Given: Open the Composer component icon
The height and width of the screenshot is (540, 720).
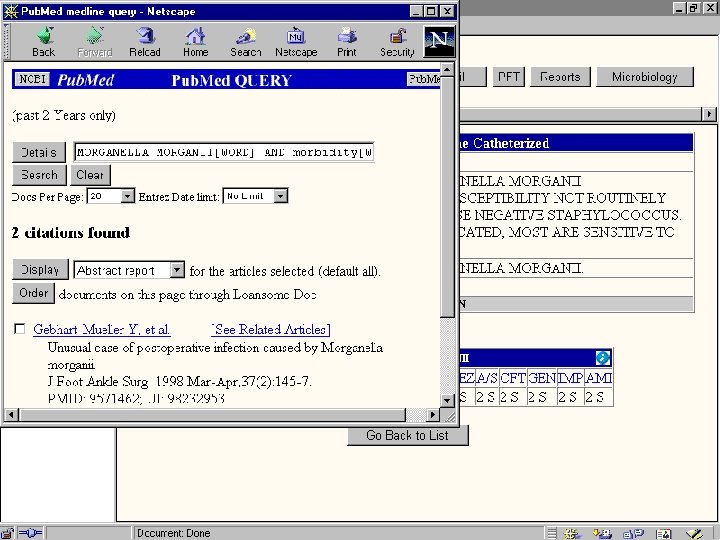Looking at the screenshot, I should (694, 534).
